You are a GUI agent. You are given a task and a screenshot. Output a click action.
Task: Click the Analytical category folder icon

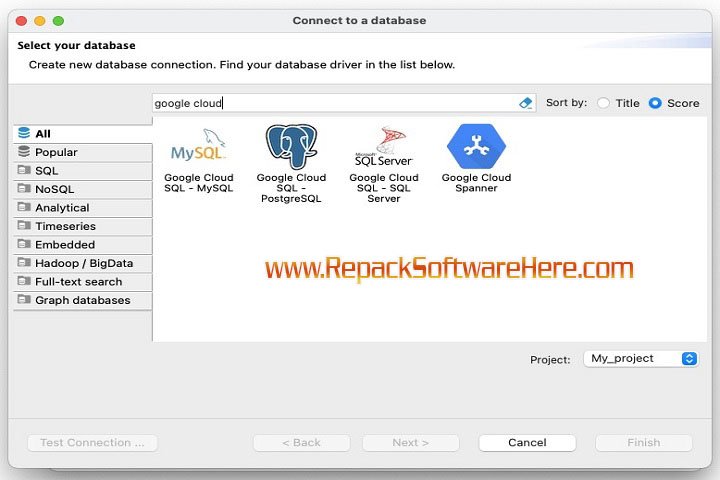[x=24, y=207]
